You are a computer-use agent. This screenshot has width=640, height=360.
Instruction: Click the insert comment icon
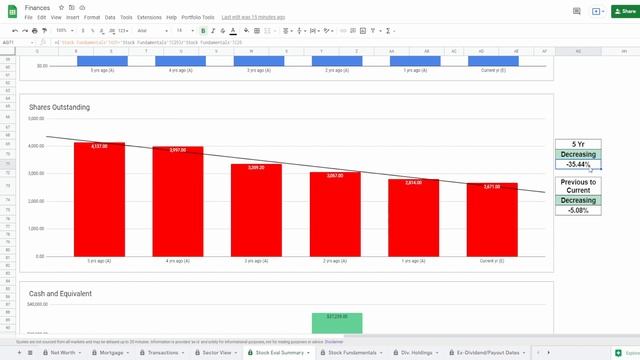pos(353,31)
